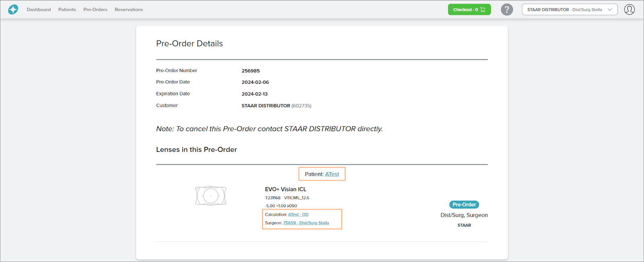The height and width of the screenshot is (262, 644).
Task: Click the EVO+ Visian ICL lens name
Action: (x=285, y=189)
